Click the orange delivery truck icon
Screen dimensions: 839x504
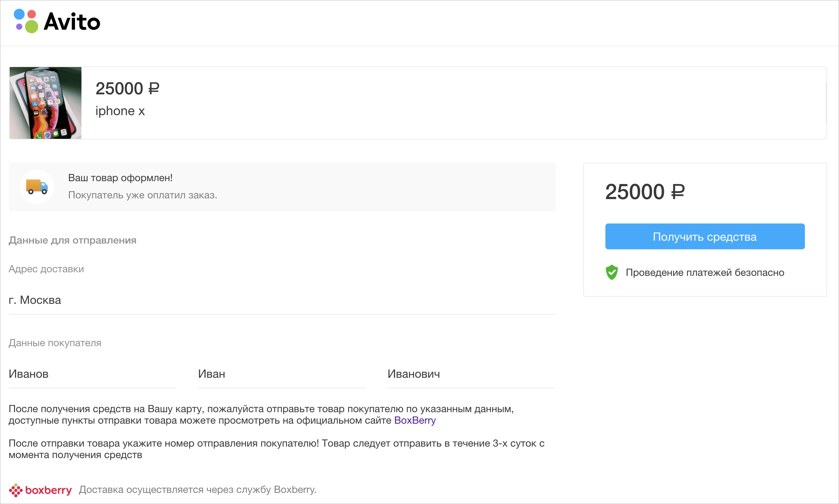(37, 187)
